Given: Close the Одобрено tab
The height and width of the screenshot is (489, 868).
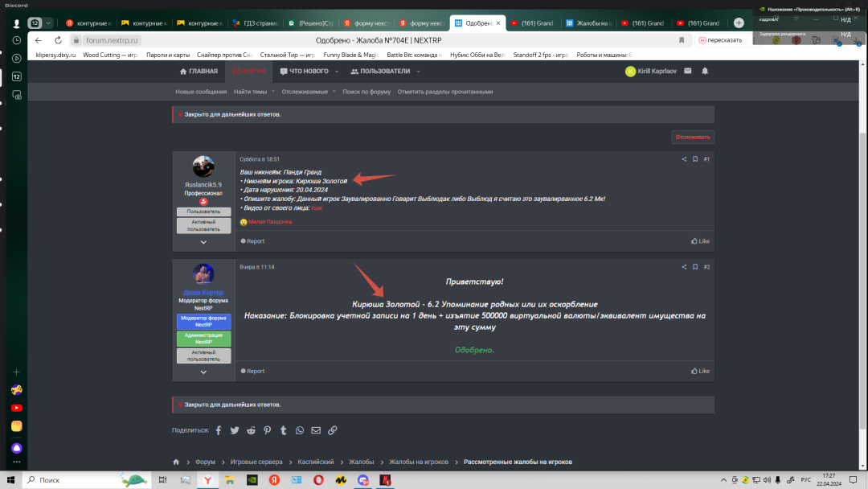Looking at the screenshot, I should coord(498,23).
